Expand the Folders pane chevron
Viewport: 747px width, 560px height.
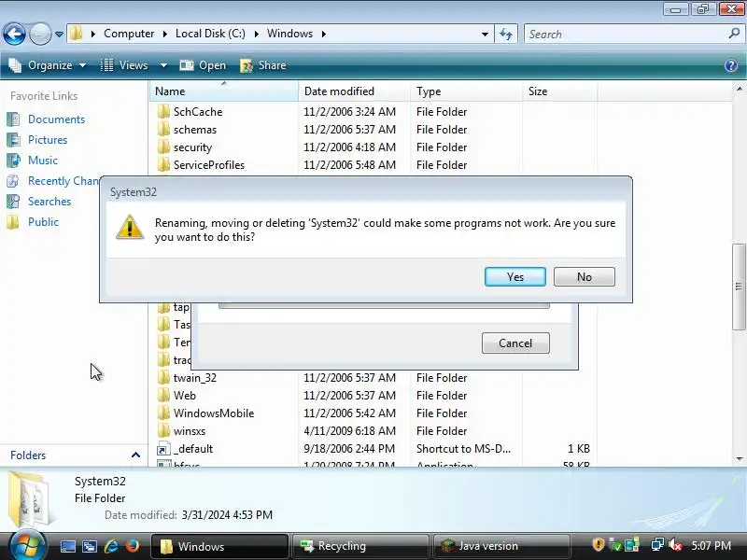point(135,455)
